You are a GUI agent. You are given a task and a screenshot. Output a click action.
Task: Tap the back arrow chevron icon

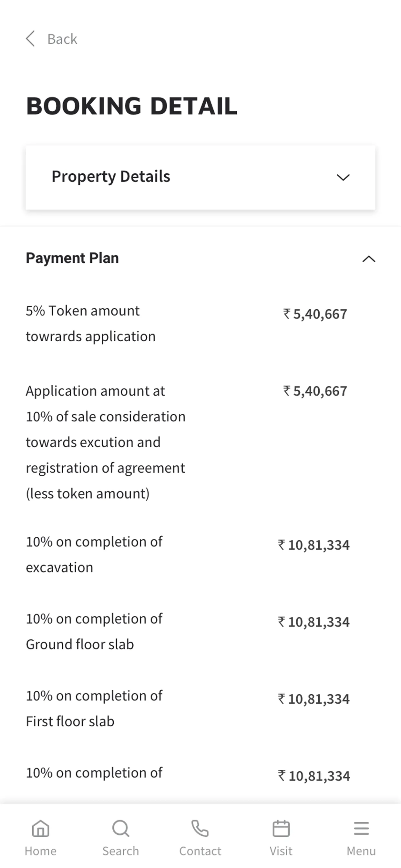click(x=30, y=39)
